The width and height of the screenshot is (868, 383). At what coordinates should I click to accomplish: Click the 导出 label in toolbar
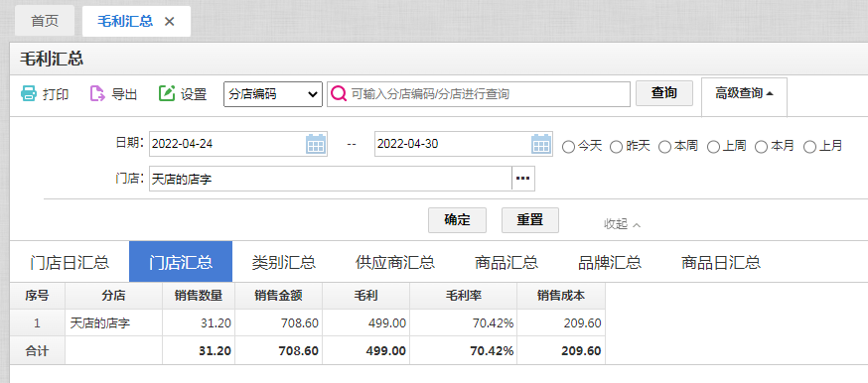coord(124,94)
